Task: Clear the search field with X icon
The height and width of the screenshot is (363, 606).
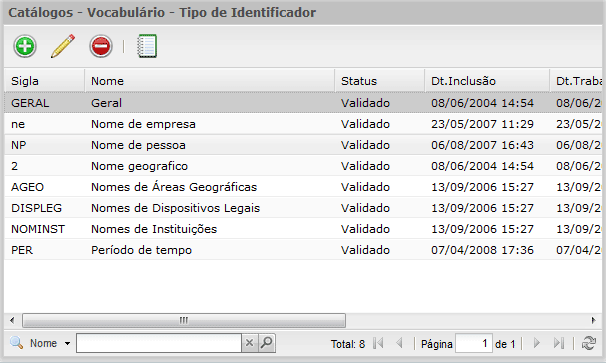Action: (249, 343)
